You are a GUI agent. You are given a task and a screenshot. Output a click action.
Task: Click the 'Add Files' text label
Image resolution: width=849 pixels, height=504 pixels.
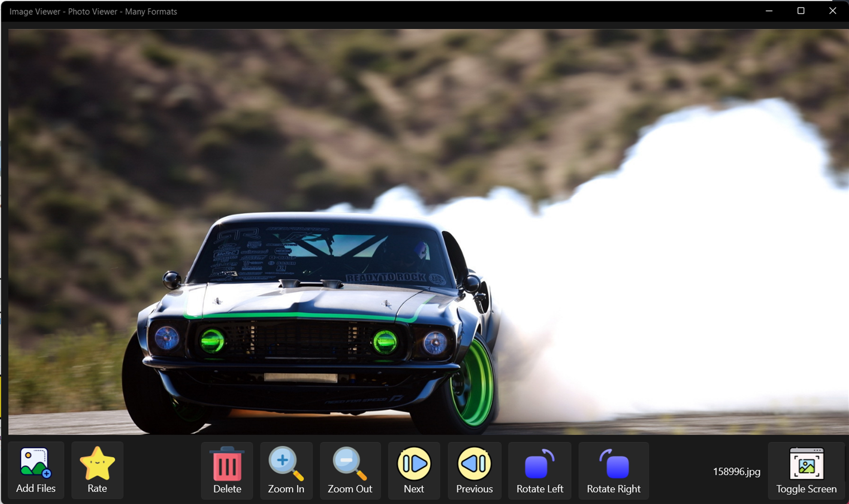(36, 488)
